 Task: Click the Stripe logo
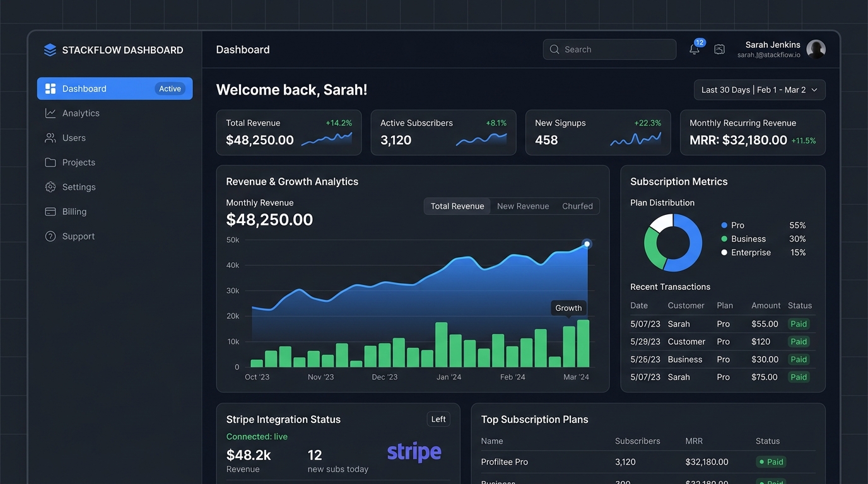coord(414,452)
